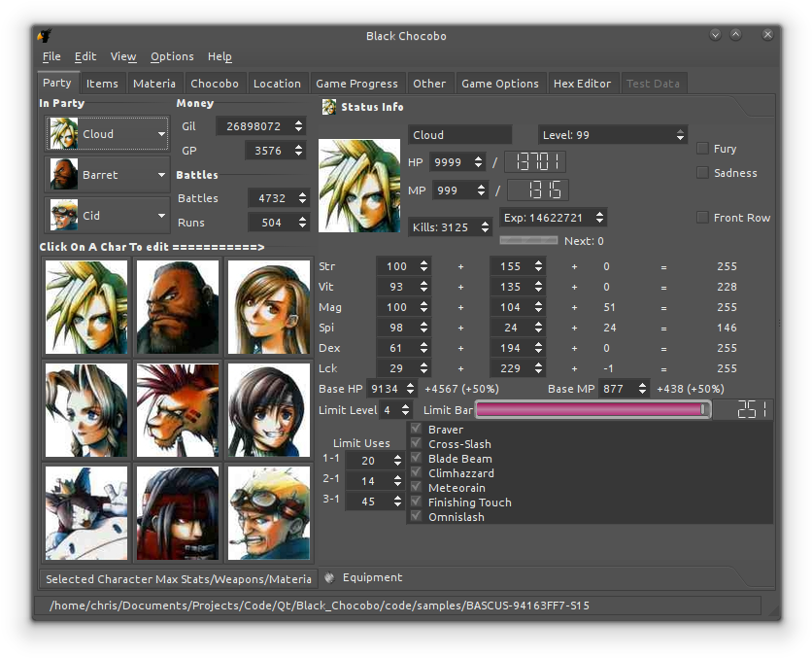Open the File menu
This screenshot has height=658, width=812.
(51, 56)
